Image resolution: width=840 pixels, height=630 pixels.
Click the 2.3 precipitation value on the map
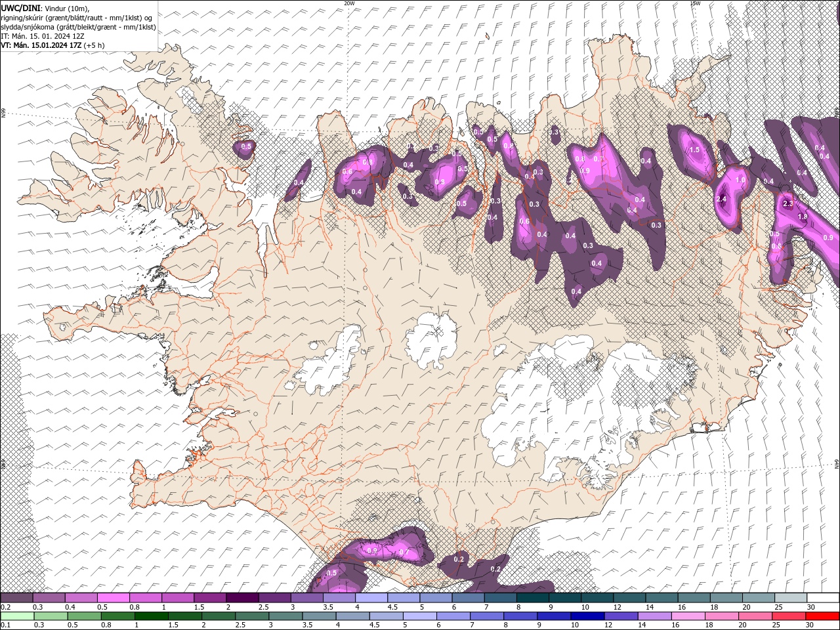click(x=788, y=203)
